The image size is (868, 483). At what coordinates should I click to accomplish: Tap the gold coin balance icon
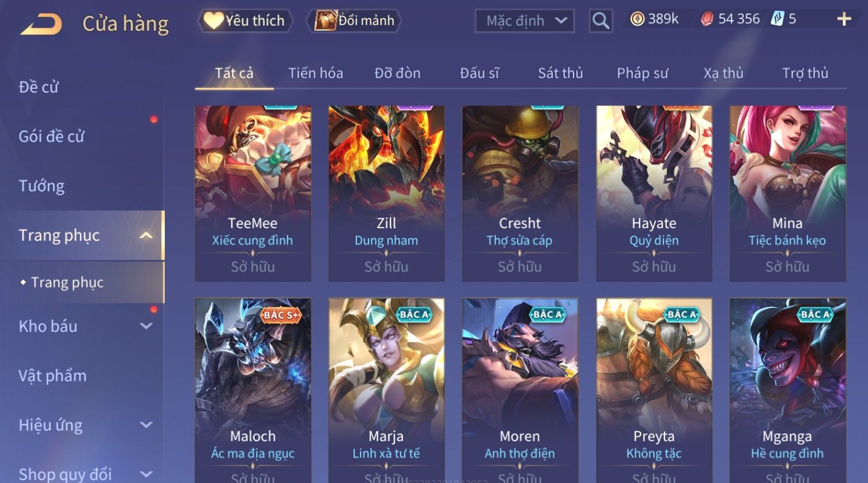[637, 20]
